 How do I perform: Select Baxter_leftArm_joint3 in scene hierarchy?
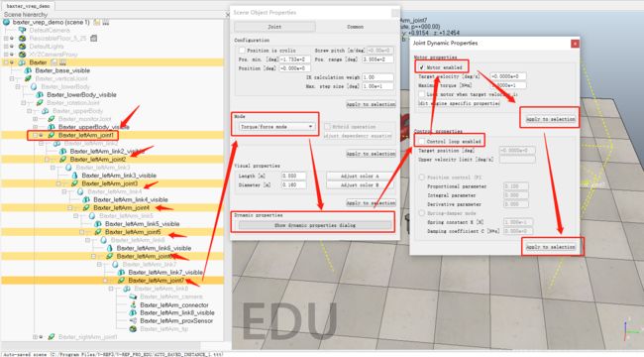tap(110, 183)
